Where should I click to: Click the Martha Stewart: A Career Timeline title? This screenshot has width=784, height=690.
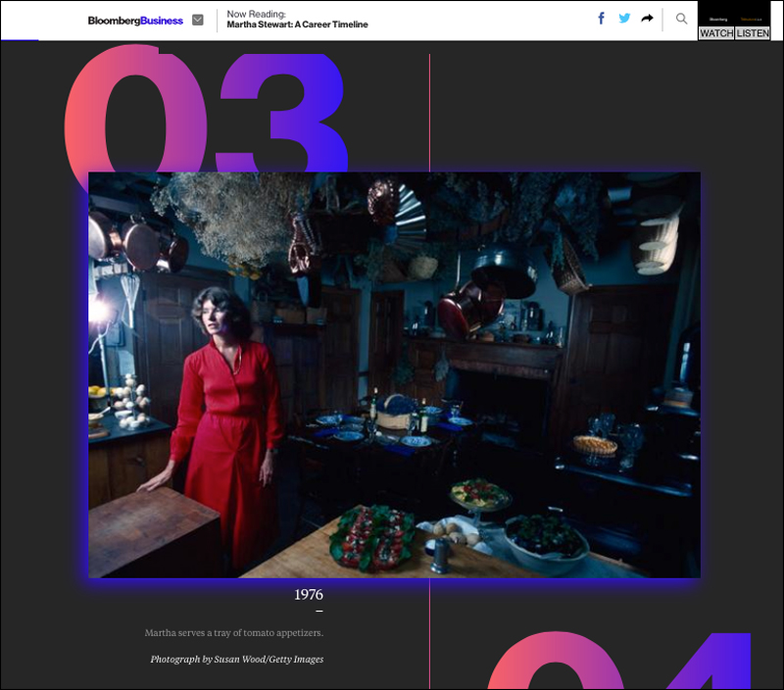297,25
